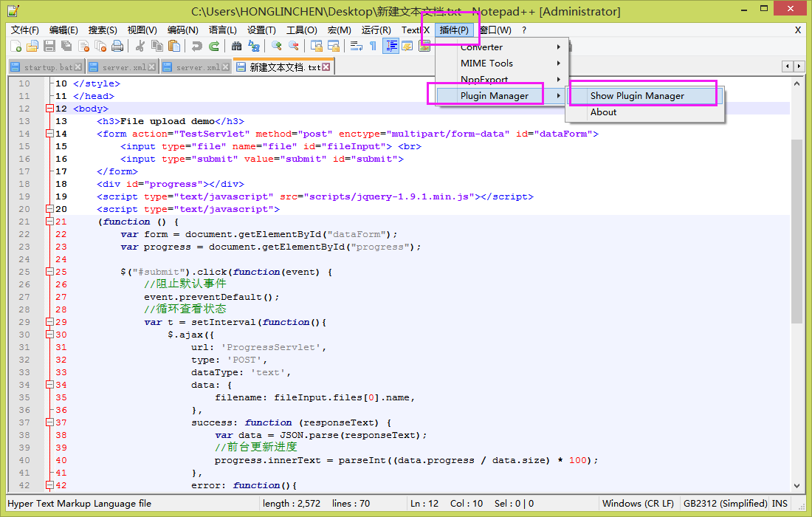The width and height of the screenshot is (812, 517).
Task: Click the Save All toolbar icon
Action: 66,47
